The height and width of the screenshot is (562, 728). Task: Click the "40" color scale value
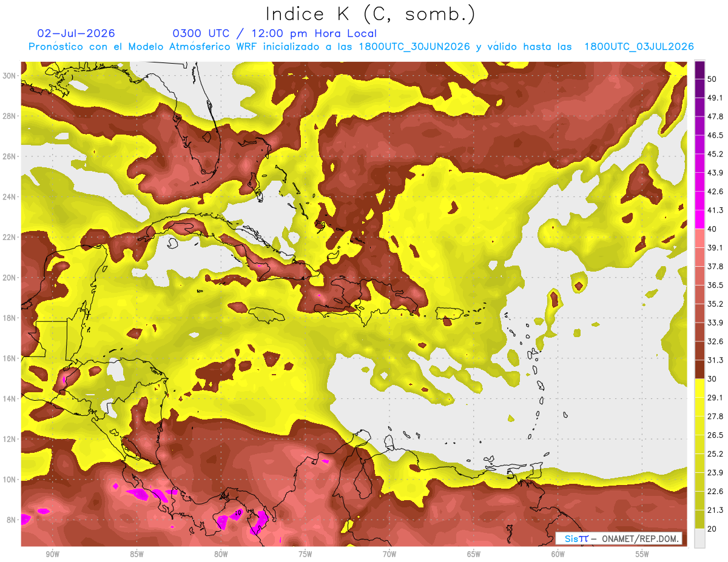point(712,229)
